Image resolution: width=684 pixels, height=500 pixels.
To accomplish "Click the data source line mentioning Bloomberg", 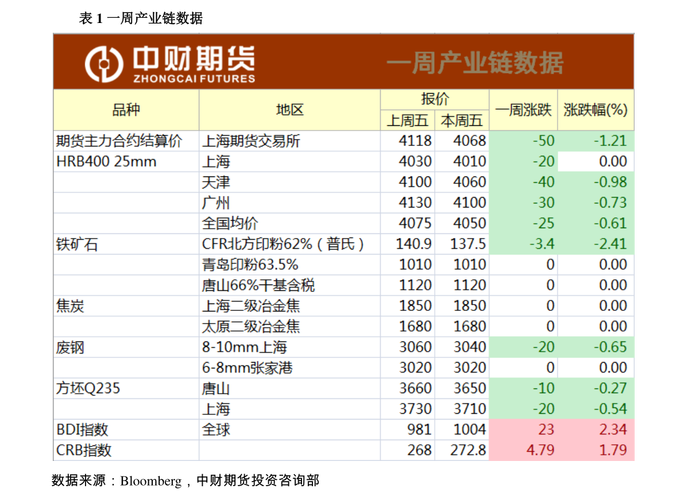I will pos(185,480).
